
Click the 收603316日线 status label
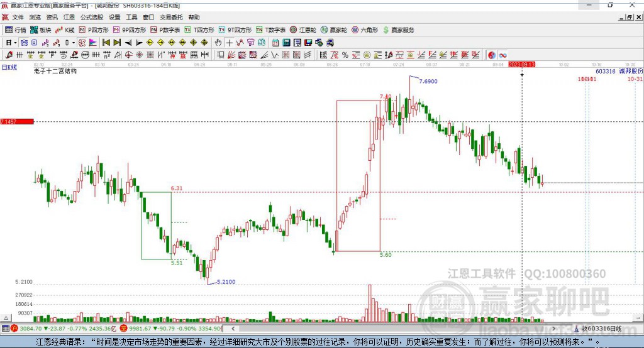[x=601, y=329]
